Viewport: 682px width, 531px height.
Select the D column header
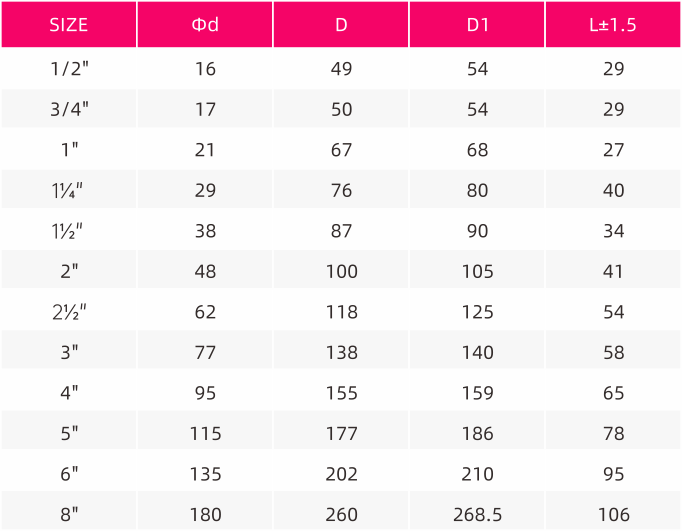[341, 24]
